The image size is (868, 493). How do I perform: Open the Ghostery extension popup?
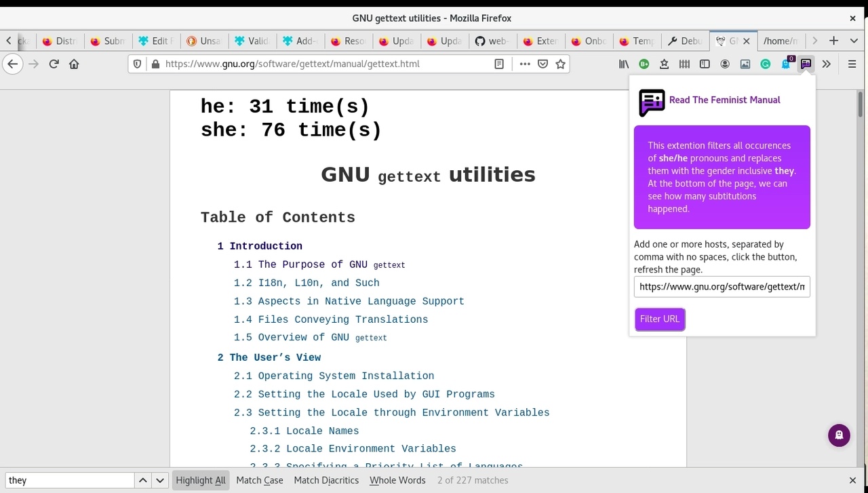[x=786, y=64]
